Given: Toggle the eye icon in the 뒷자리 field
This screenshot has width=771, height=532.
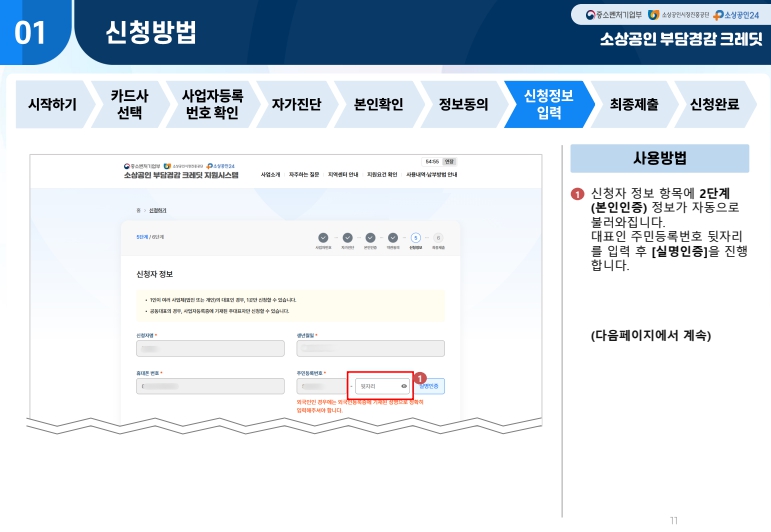Looking at the screenshot, I should click(404, 386).
